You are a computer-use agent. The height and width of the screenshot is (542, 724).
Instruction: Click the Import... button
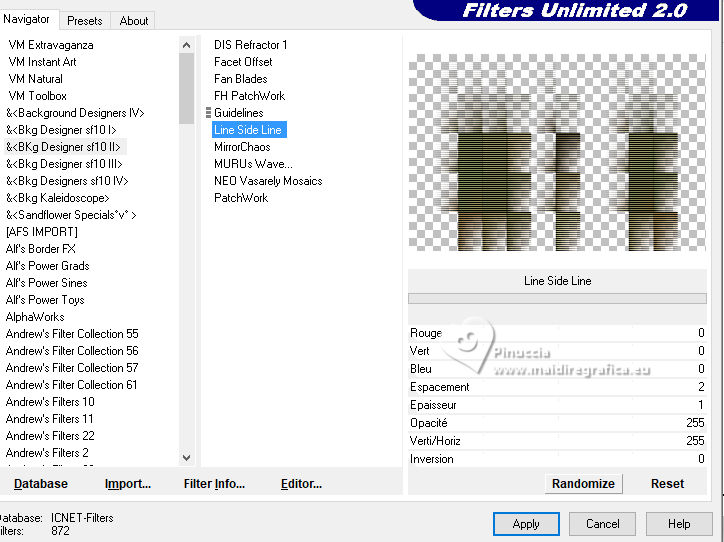click(x=128, y=484)
